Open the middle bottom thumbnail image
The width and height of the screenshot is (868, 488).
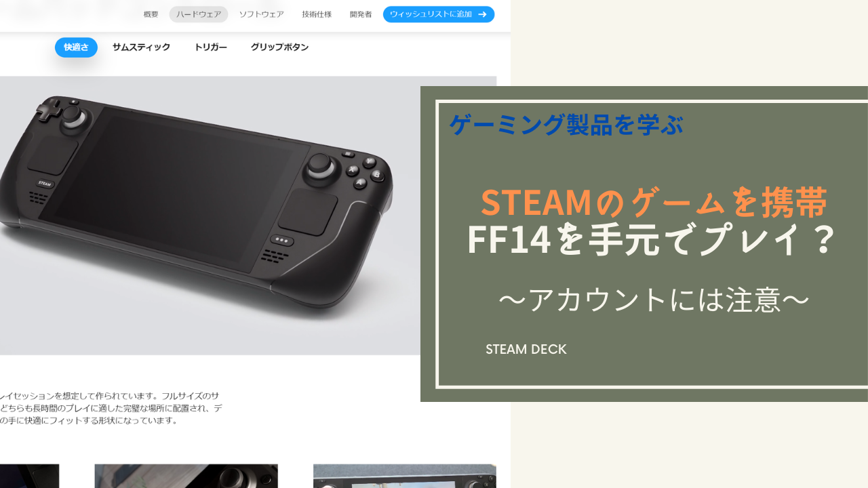(186, 476)
